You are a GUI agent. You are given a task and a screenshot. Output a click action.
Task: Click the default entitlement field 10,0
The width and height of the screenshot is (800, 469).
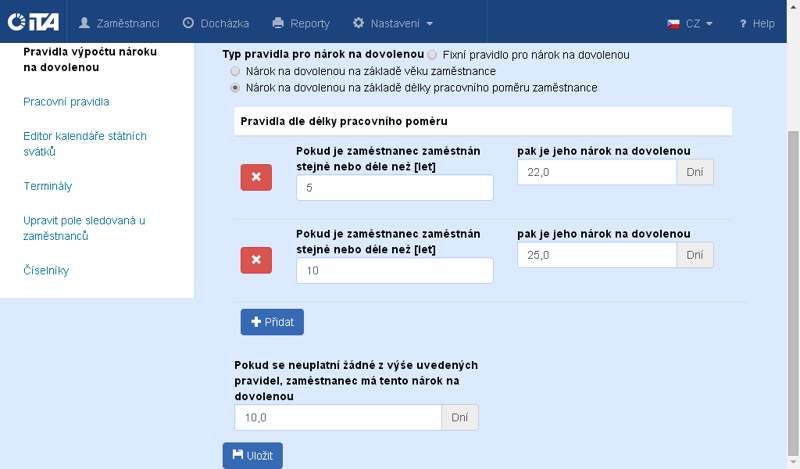[x=336, y=418]
